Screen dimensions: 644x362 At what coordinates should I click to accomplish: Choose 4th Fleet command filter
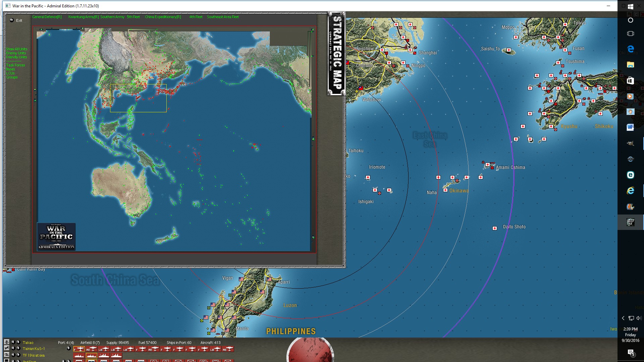[x=196, y=17]
